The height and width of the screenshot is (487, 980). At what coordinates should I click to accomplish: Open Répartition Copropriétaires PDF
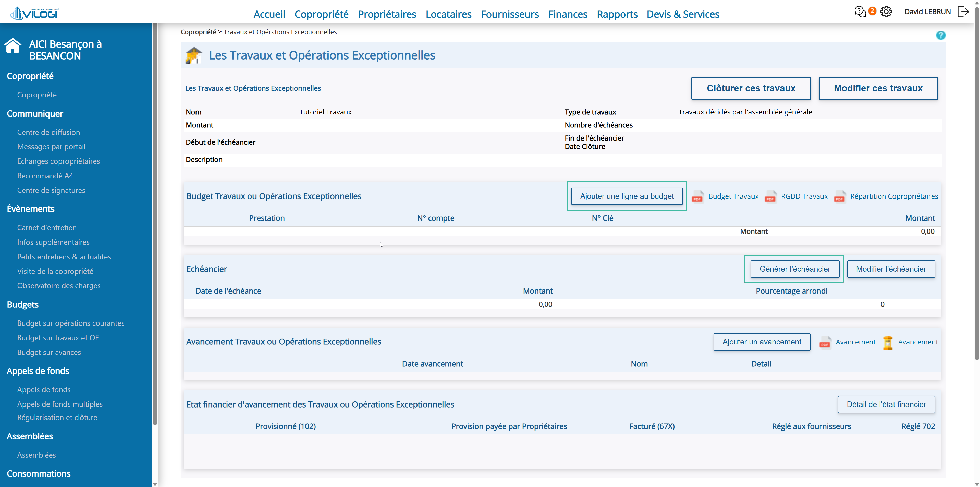(x=840, y=196)
